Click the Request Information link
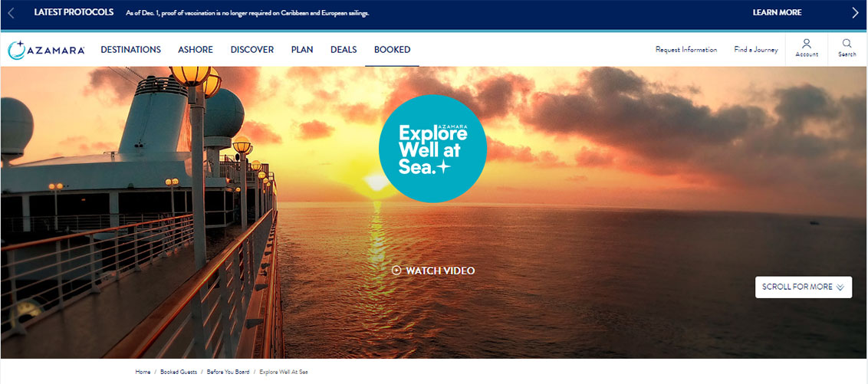This screenshot has width=868, height=384. 686,50
